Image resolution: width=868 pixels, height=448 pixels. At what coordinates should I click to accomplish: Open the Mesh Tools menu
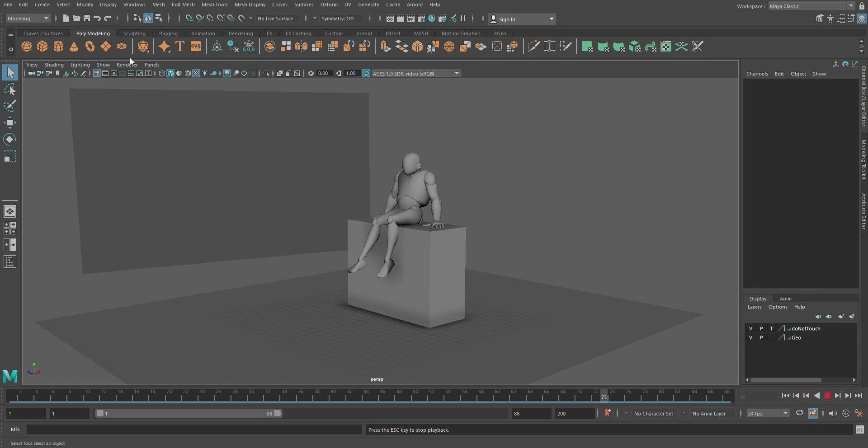215,5
